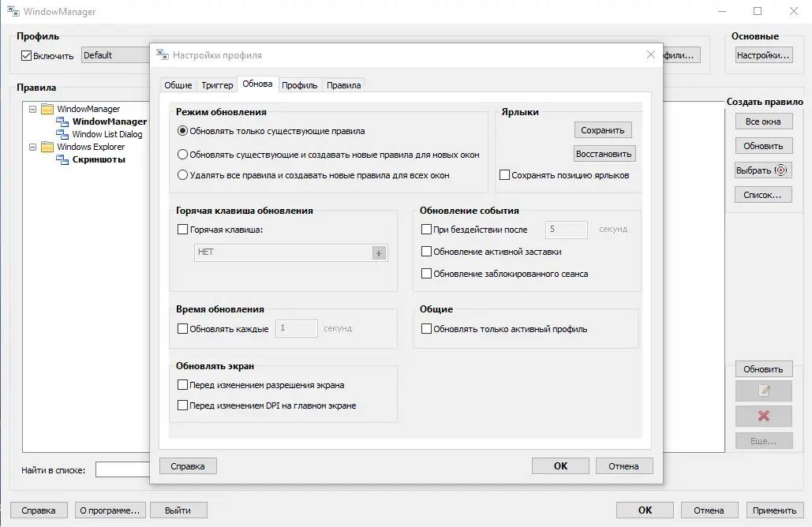812x527 pixels.
Task: Click the window icon beside bold WindowManager rule
Action: 62,121
